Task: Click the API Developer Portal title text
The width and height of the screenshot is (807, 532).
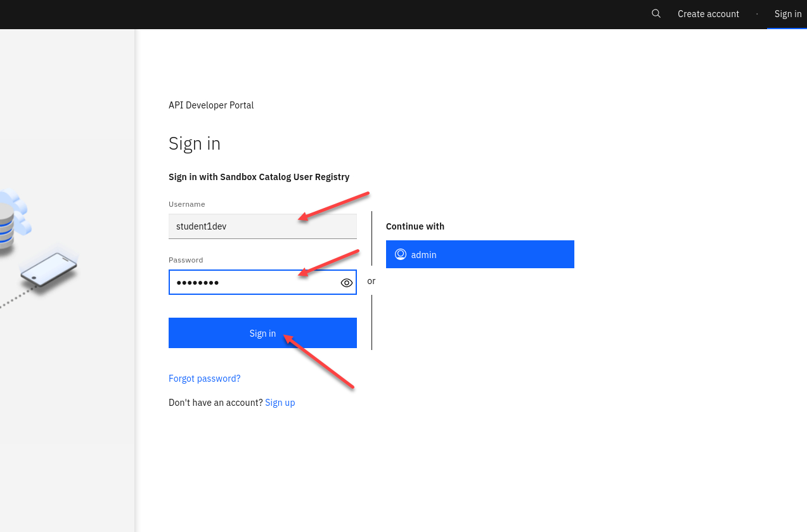Action: [211, 105]
